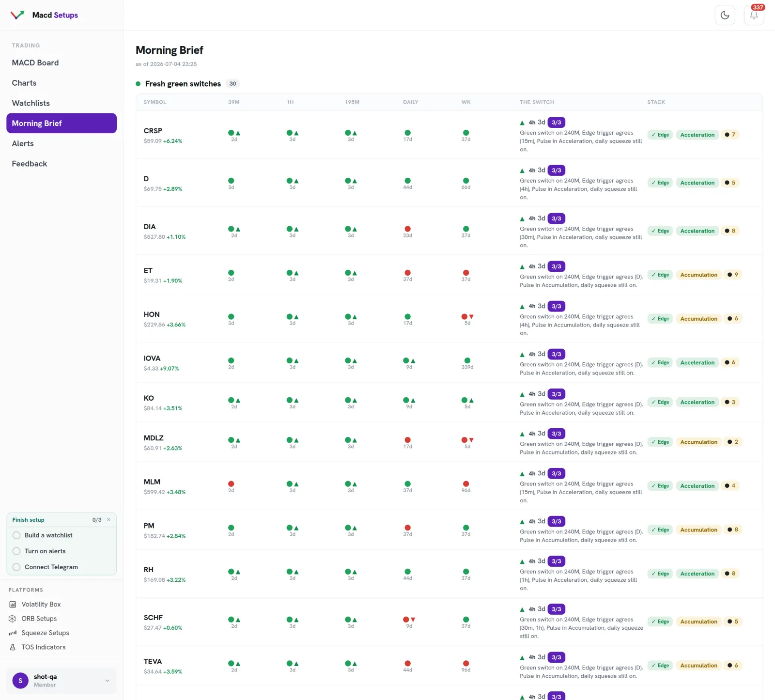
Task: Click the 3/3 badge in ET row
Action: [x=557, y=266]
